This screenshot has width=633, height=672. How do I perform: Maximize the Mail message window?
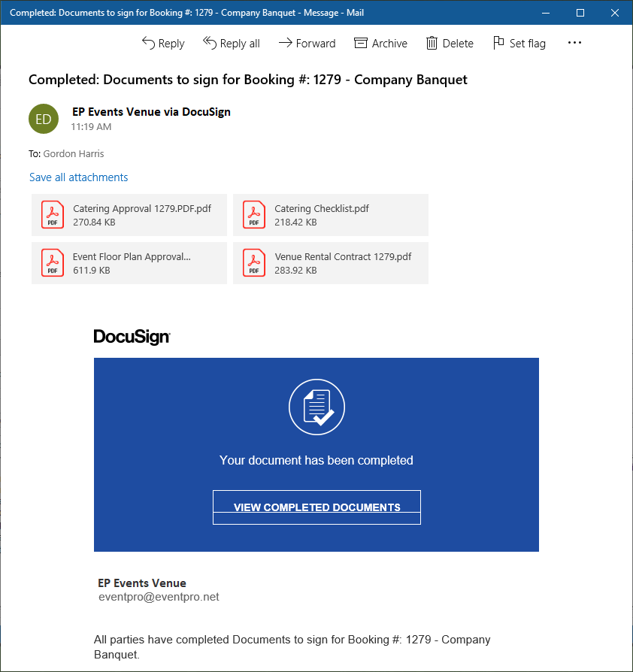point(580,13)
